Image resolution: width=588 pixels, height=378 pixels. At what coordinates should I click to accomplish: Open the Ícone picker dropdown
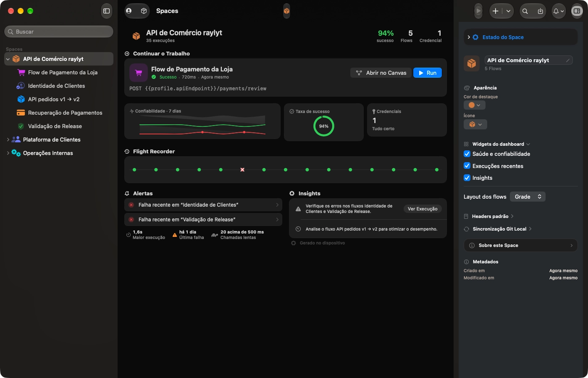tap(475, 124)
